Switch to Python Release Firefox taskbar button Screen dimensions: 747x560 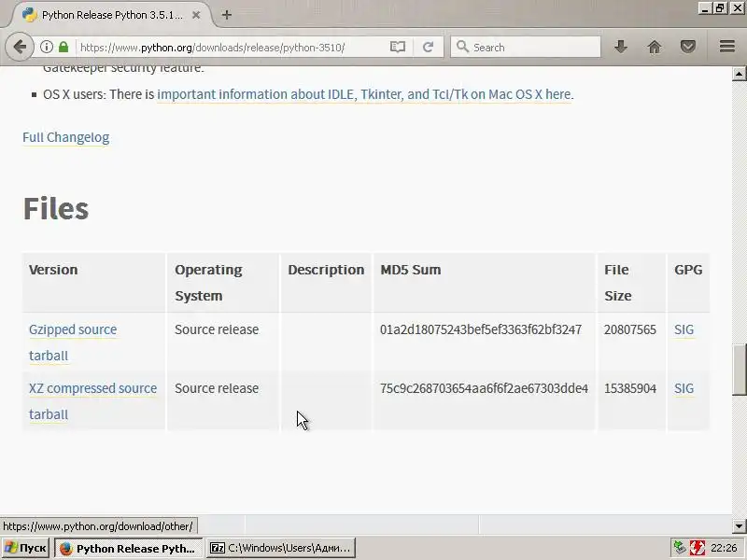click(x=129, y=548)
